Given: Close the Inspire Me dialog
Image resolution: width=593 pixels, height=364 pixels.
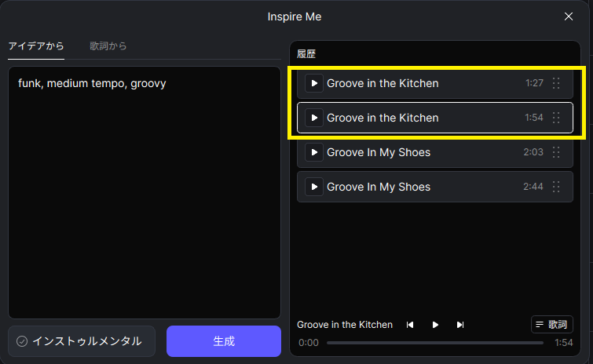Looking at the screenshot, I should [x=569, y=16].
